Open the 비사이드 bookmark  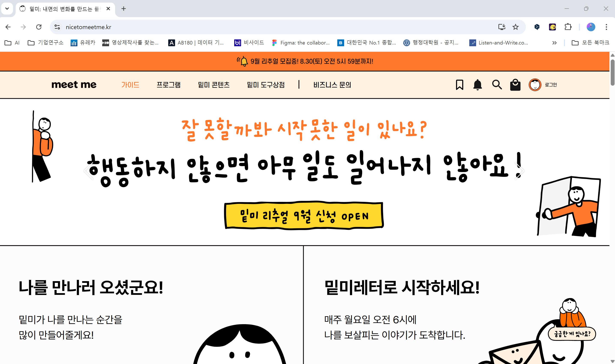pos(249,43)
